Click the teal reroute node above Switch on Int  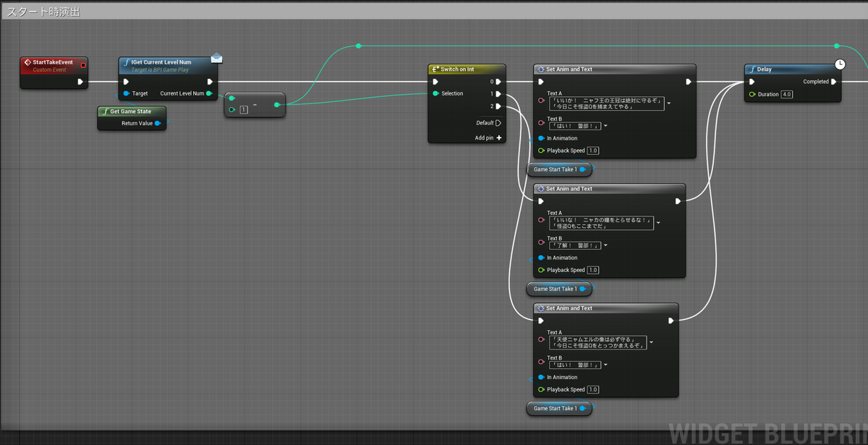[358, 46]
